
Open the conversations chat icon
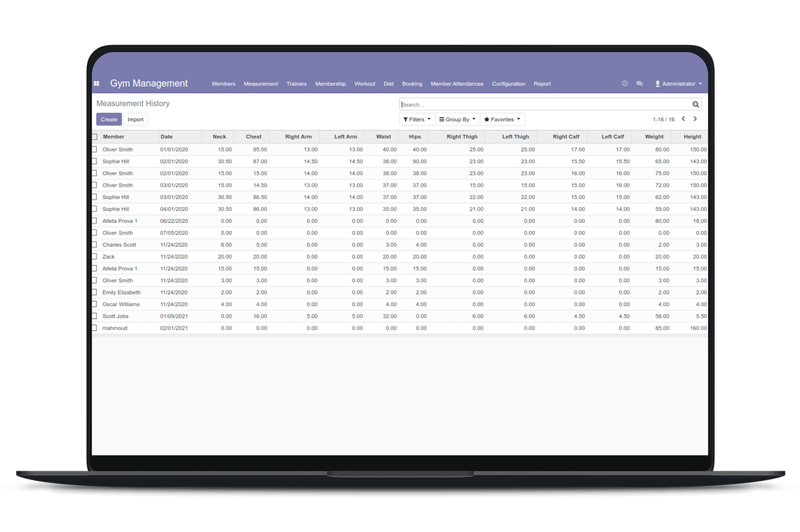pyautogui.click(x=639, y=84)
